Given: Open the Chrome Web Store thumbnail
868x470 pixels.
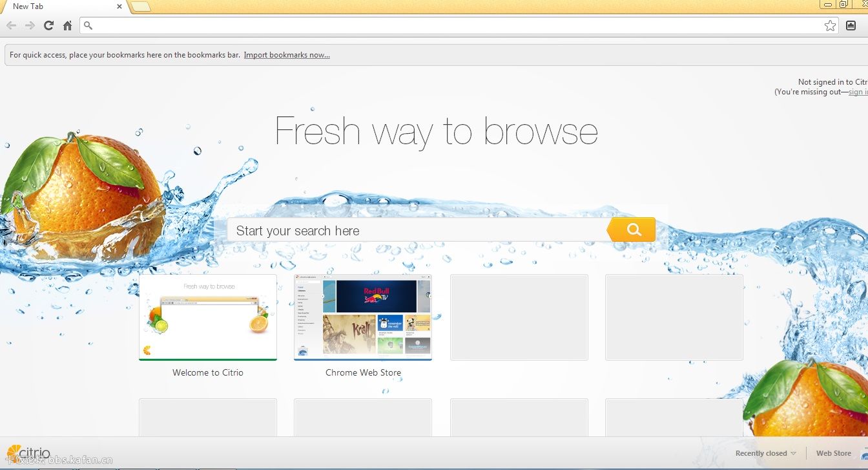Looking at the screenshot, I should [x=363, y=317].
